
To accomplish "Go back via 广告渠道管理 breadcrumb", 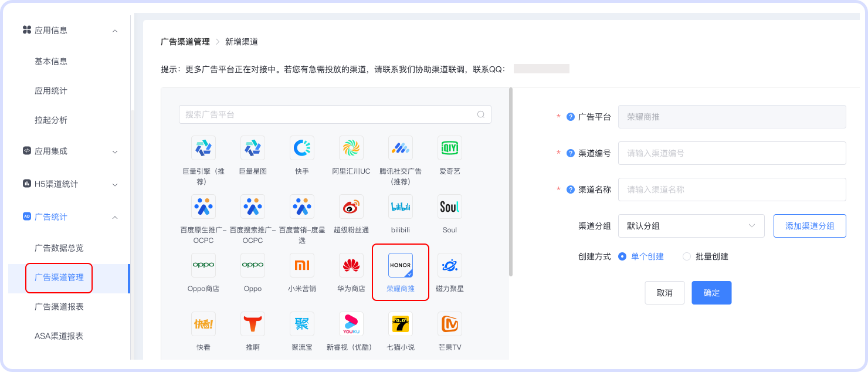I will (185, 42).
